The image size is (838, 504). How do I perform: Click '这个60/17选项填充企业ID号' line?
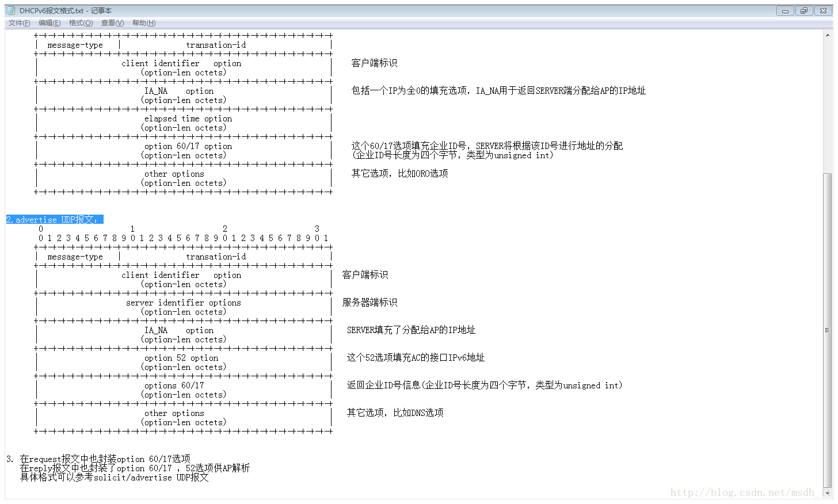click(487, 146)
